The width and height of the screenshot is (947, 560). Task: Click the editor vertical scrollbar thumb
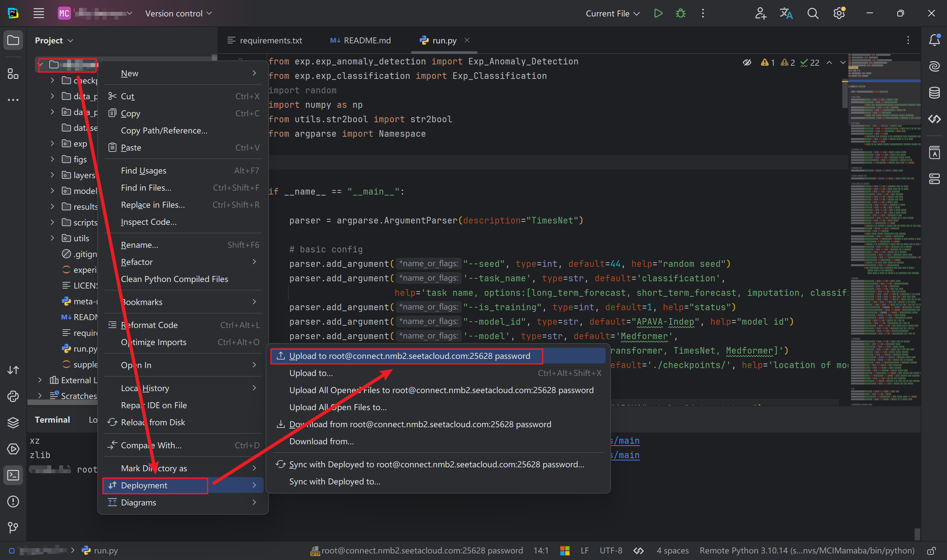(845, 94)
